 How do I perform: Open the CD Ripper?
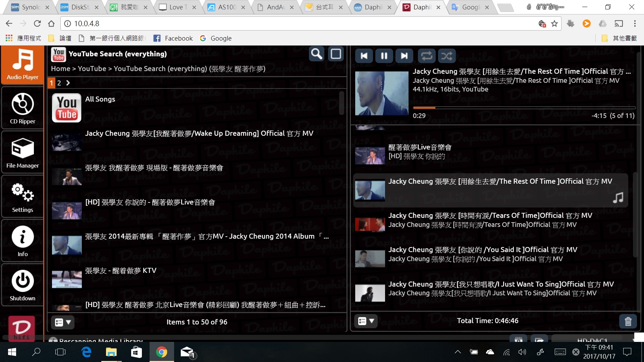pyautogui.click(x=22, y=108)
